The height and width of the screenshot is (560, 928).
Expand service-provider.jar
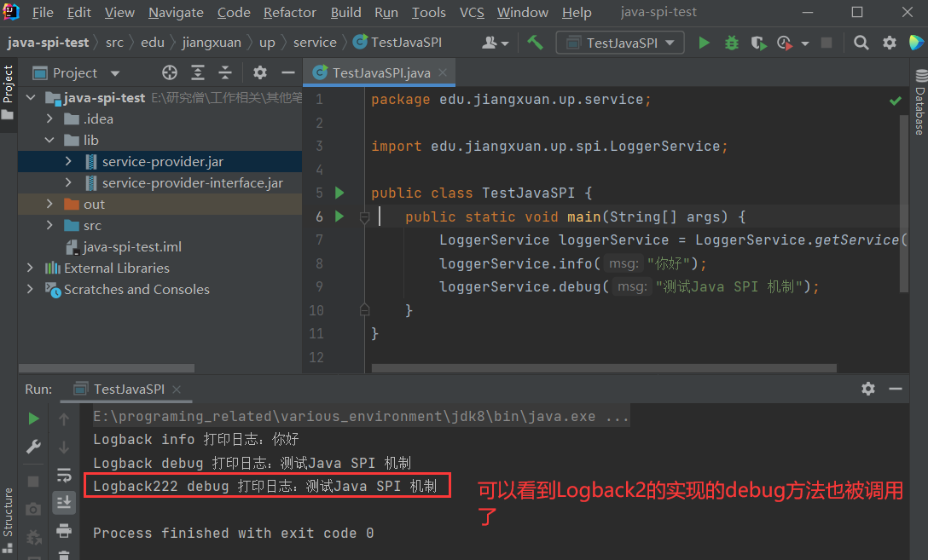click(68, 161)
